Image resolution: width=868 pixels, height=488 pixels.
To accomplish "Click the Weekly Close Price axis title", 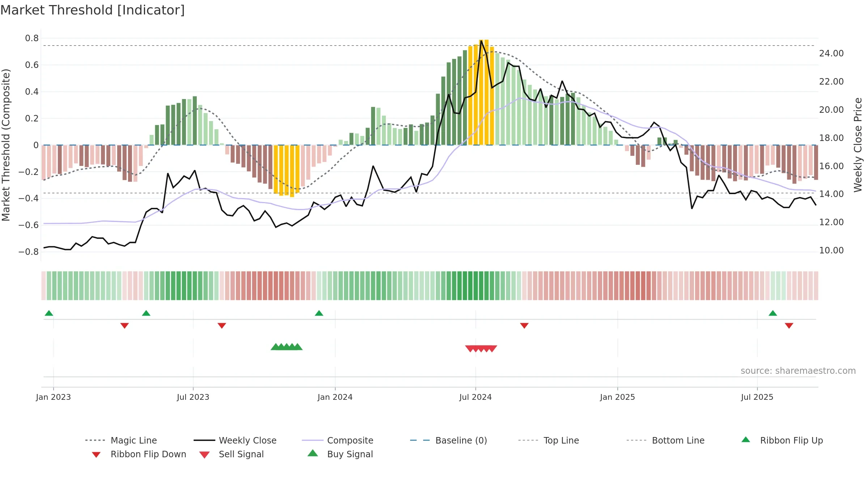I will tap(858, 145).
